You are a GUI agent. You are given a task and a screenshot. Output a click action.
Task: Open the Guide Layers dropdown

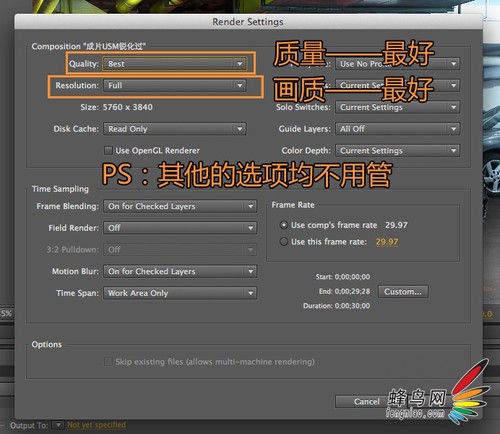pos(398,129)
